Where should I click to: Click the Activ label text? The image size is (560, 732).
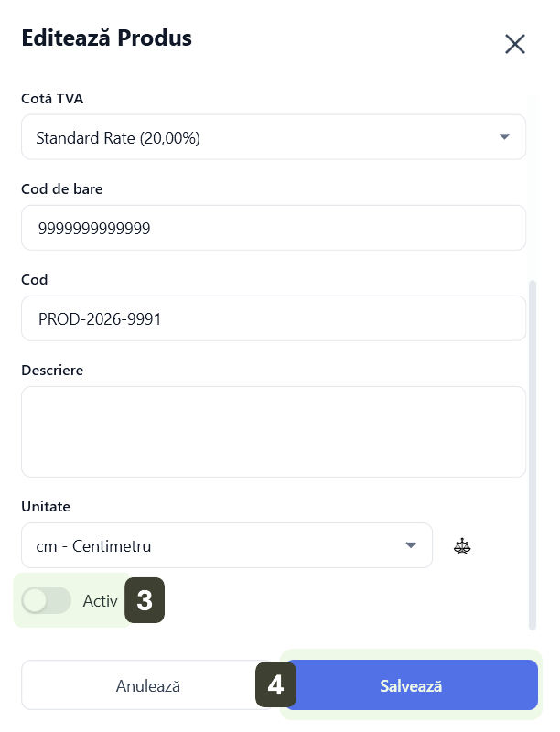100,601
